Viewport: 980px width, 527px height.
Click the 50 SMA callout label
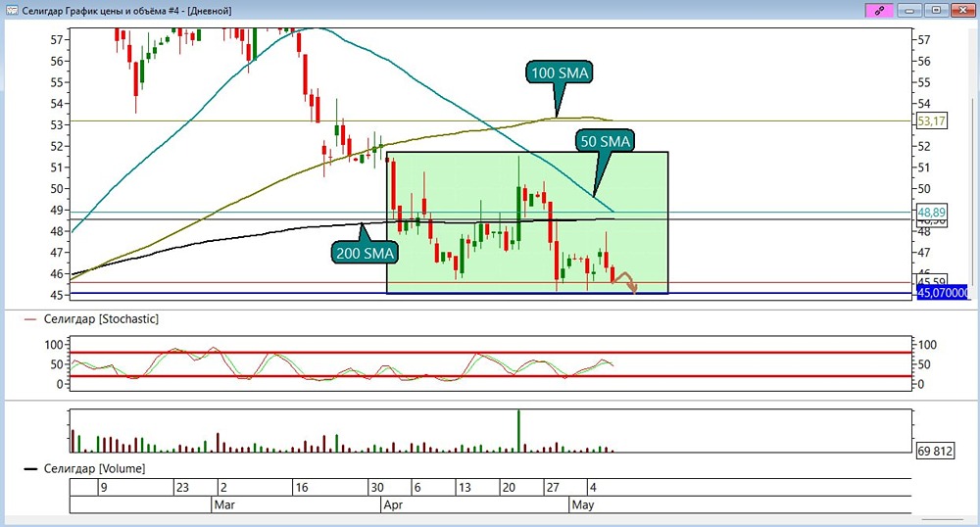pyautogui.click(x=605, y=141)
